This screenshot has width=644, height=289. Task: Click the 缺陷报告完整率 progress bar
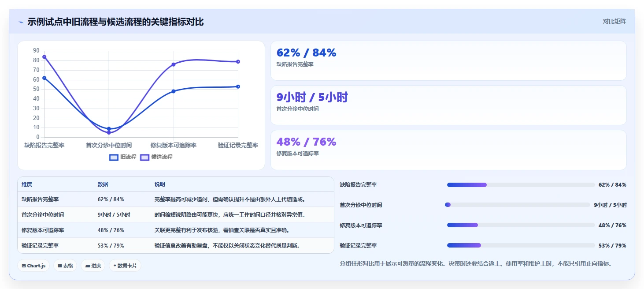coord(521,185)
